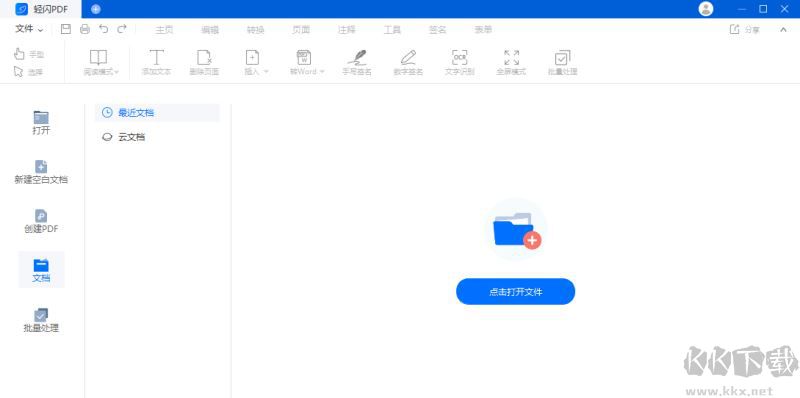Screen dimensions: 800x398
Task: Click the 打开 open icon in the sidebar
Action: 41,123
